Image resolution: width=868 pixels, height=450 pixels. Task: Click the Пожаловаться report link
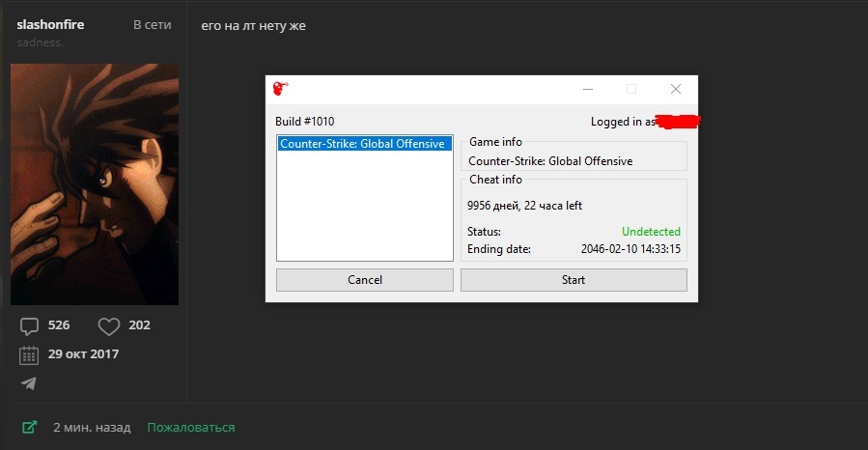(x=191, y=427)
